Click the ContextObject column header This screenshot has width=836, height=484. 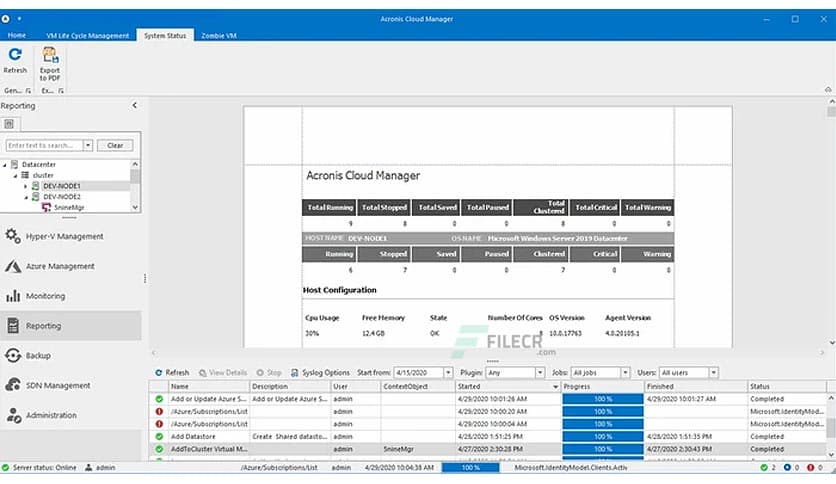(418, 386)
